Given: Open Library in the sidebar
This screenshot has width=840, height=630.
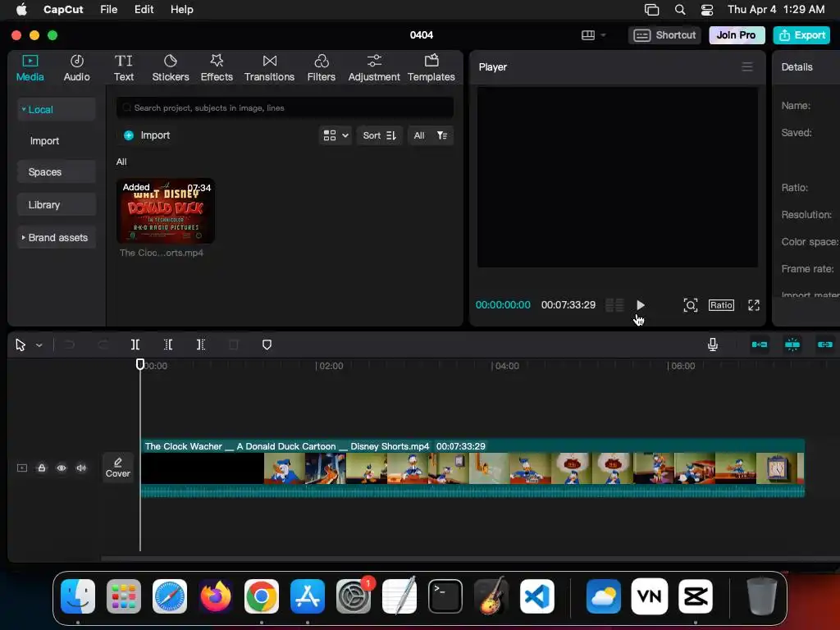Looking at the screenshot, I should 56,204.
